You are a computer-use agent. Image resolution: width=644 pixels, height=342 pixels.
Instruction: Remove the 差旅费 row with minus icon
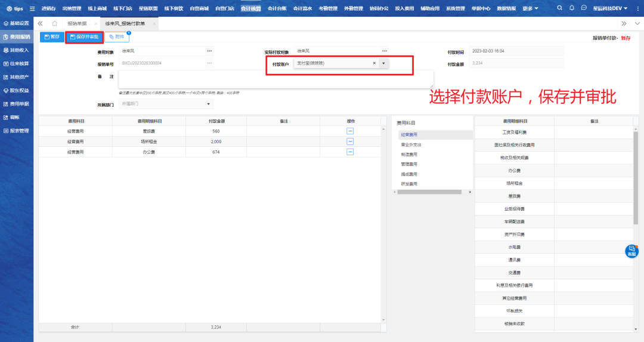(350, 131)
